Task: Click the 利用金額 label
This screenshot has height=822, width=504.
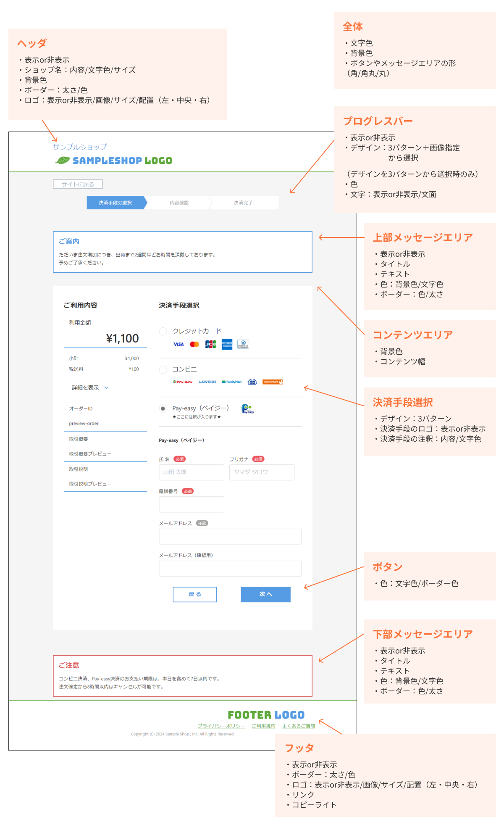Action: 80,323
